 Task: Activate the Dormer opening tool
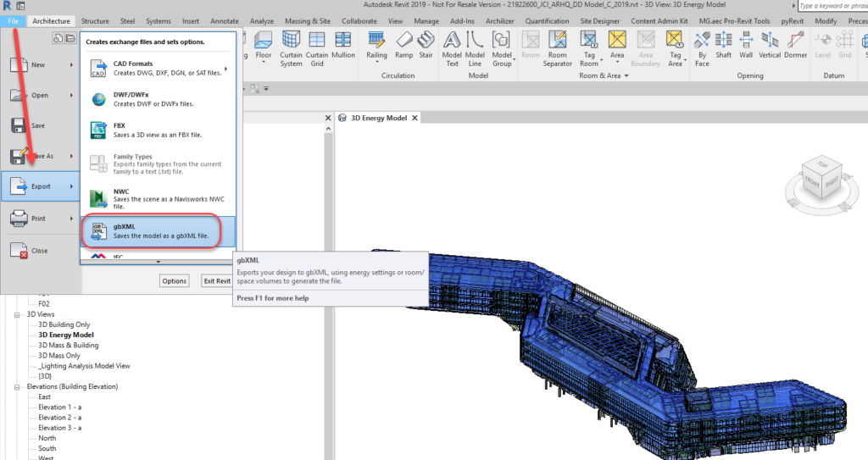point(795,46)
